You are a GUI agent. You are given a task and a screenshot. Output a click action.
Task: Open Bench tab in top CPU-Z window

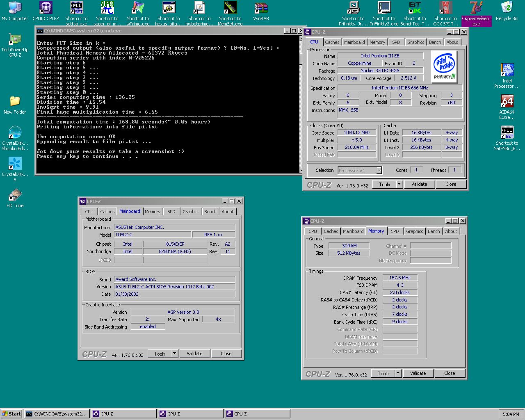click(435, 42)
